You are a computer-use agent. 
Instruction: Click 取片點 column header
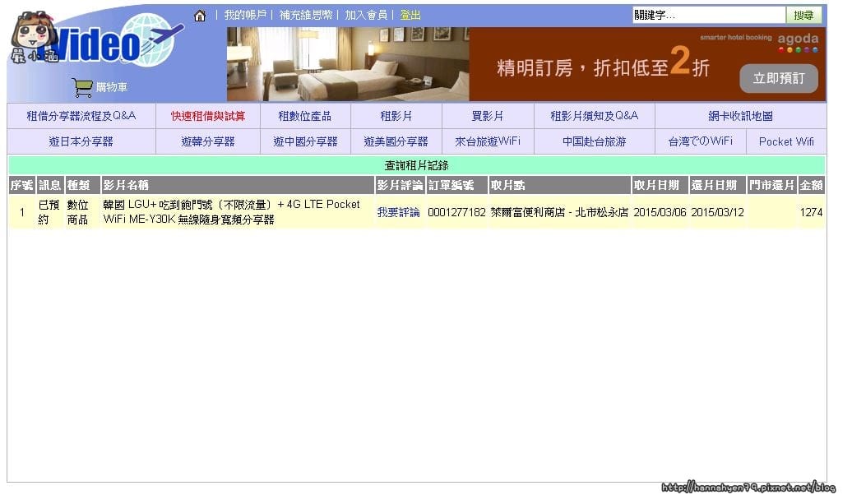pyautogui.click(x=560, y=185)
